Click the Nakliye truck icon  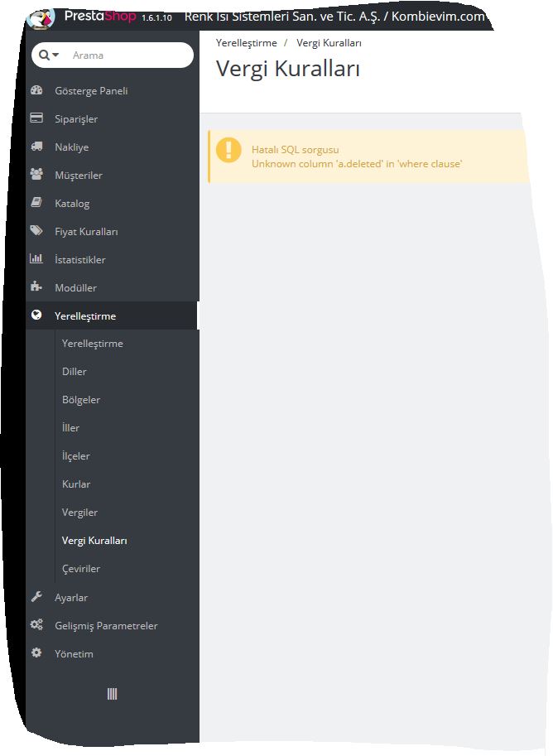click(36, 147)
